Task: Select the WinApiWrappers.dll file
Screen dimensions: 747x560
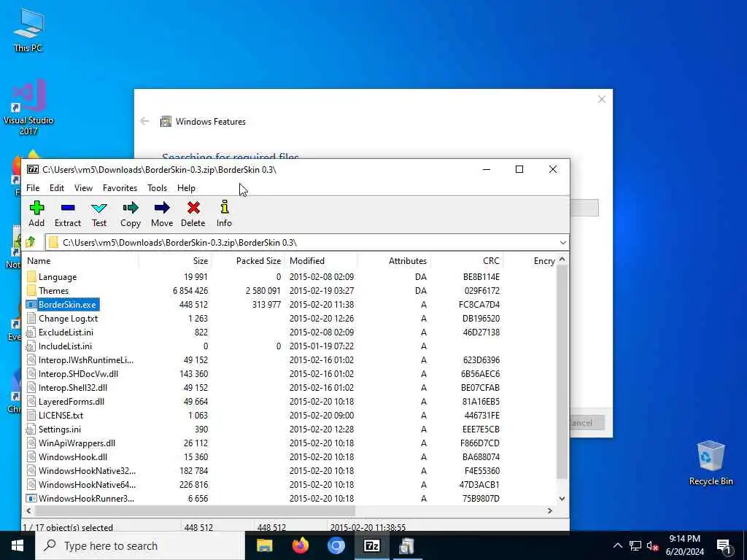Action: point(77,443)
